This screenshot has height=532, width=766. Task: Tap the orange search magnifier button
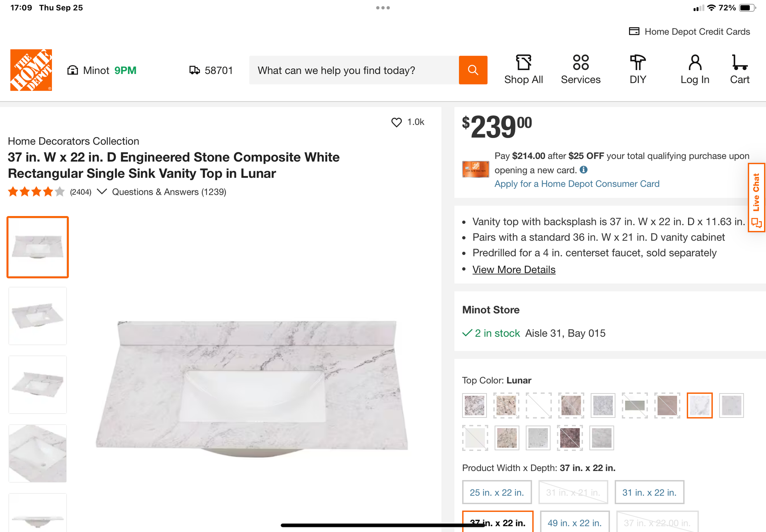(x=473, y=70)
